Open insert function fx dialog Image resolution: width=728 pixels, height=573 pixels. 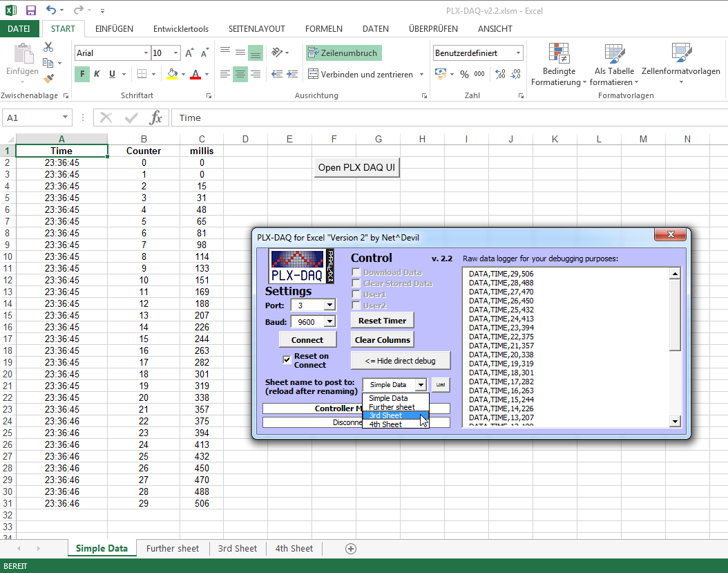point(155,118)
